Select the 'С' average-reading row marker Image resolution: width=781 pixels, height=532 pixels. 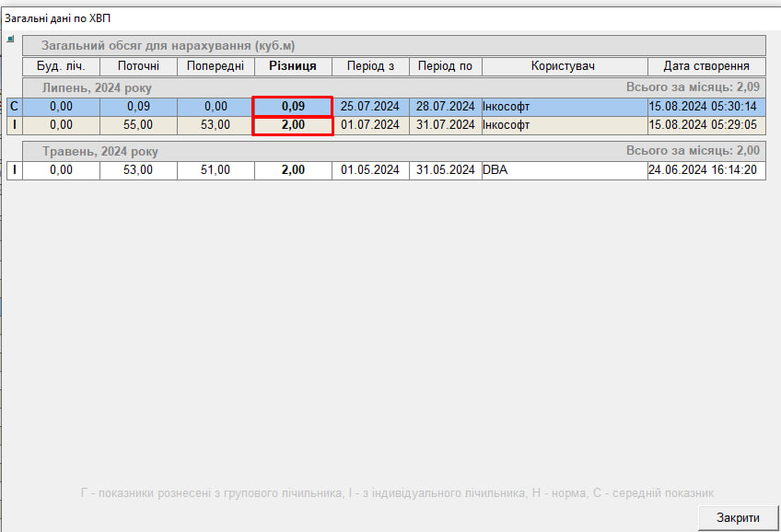14,107
